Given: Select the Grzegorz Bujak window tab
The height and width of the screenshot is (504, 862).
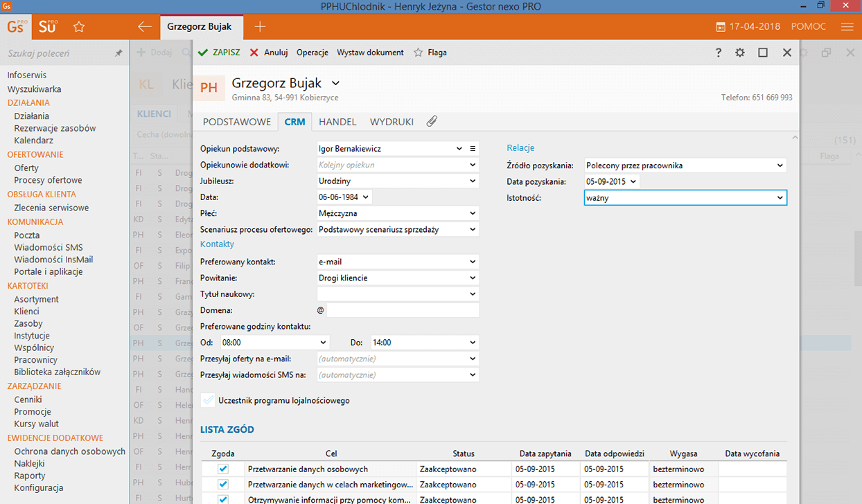Looking at the screenshot, I should coord(202,27).
